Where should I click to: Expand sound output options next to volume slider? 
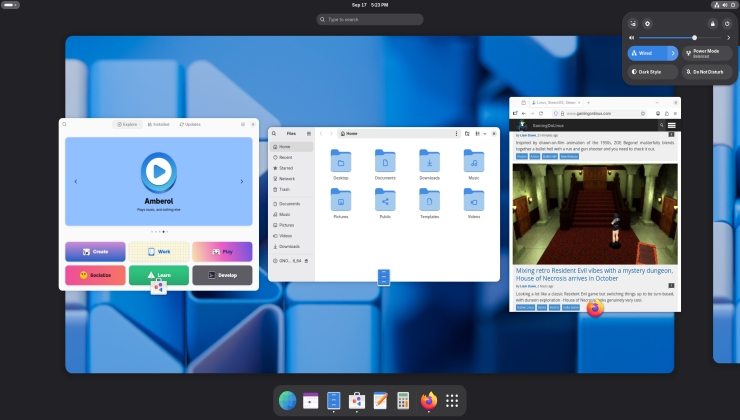pyautogui.click(x=727, y=37)
